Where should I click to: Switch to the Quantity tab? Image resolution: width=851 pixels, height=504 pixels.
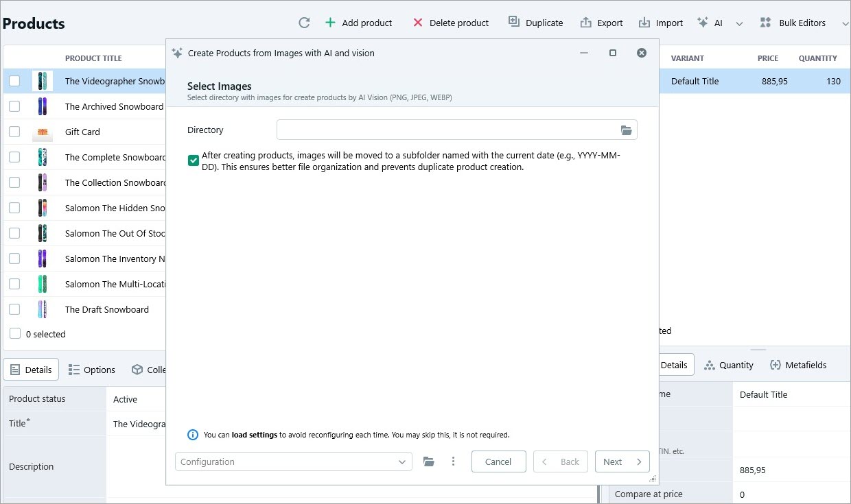[729, 365]
